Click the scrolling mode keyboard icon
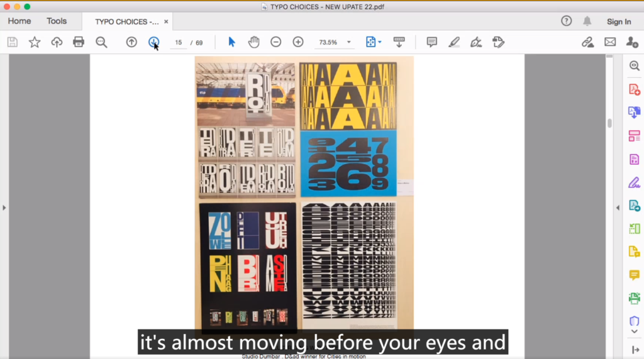 coord(399,42)
